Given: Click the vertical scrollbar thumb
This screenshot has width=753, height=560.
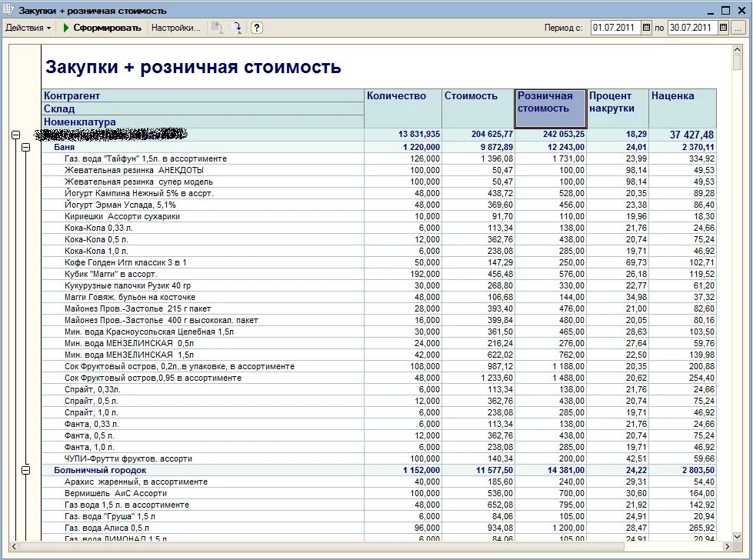Looking at the screenshot, I should (738, 62).
